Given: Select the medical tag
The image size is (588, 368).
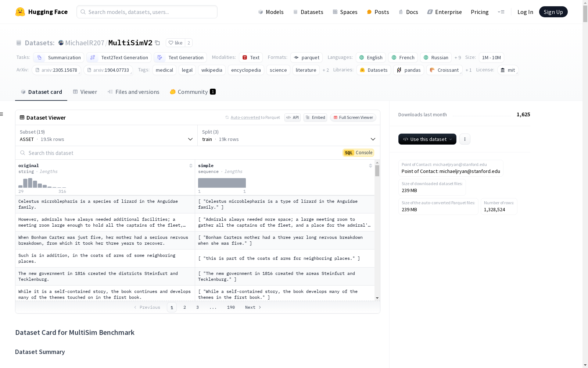Looking at the screenshot, I should click(164, 70).
